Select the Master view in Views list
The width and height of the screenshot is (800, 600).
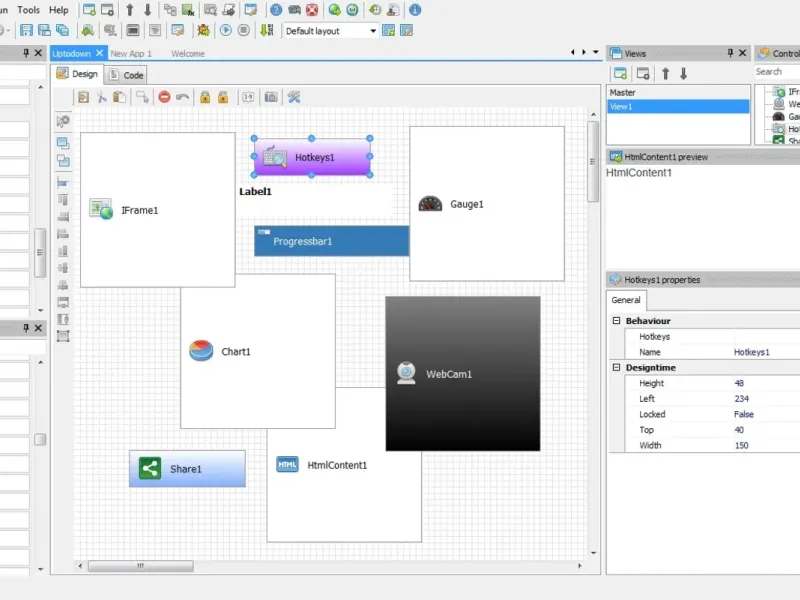pos(622,93)
